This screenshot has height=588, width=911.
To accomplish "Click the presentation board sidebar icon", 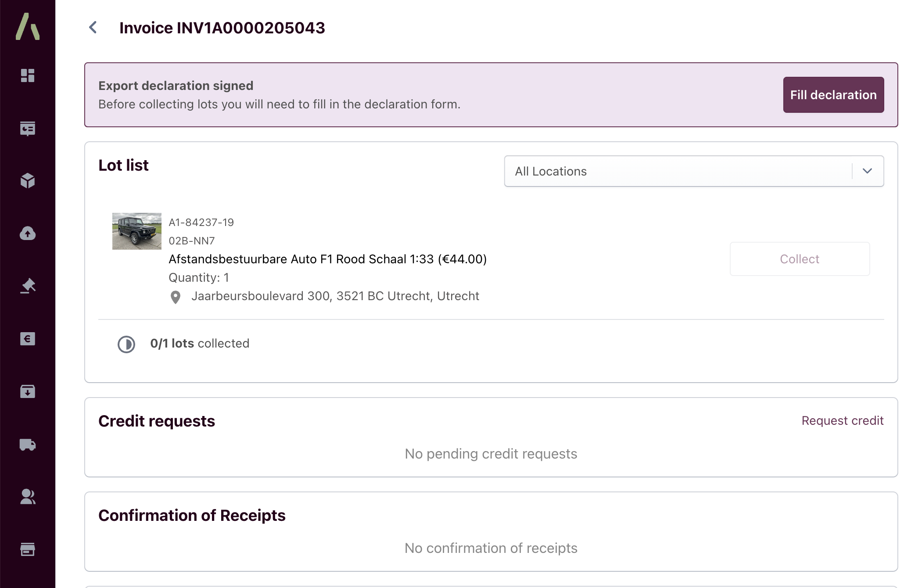I will [28, 128].
